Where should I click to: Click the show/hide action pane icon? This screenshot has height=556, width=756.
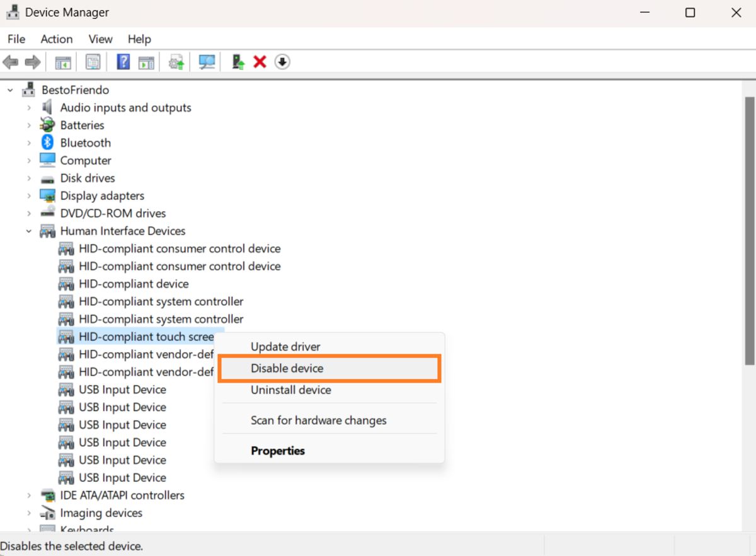147,61
